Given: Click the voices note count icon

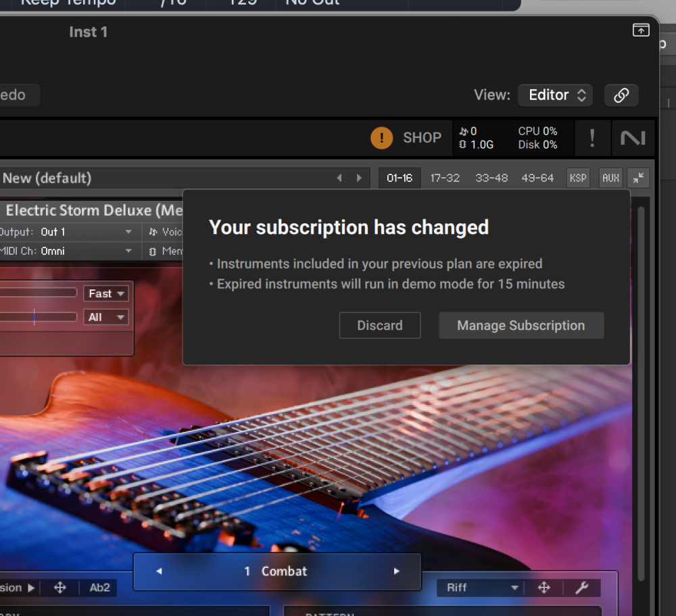Looking at the screenshot, I should (464, 131).
